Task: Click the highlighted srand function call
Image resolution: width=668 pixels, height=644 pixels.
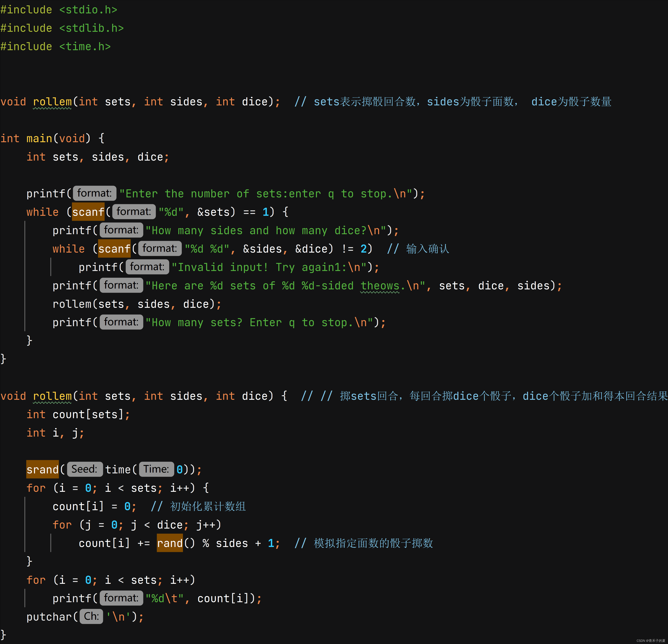Action: 43,469
